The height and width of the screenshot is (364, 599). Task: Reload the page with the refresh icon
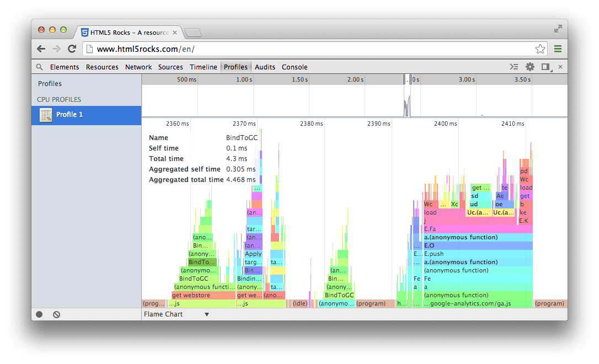tap(72, 49)
